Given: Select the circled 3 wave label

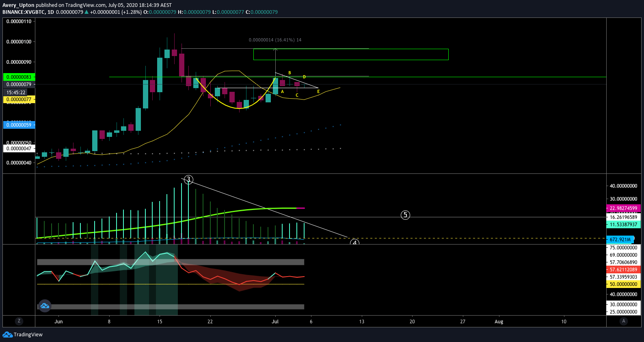Looking at the screenshot, I should click(188, 180).
